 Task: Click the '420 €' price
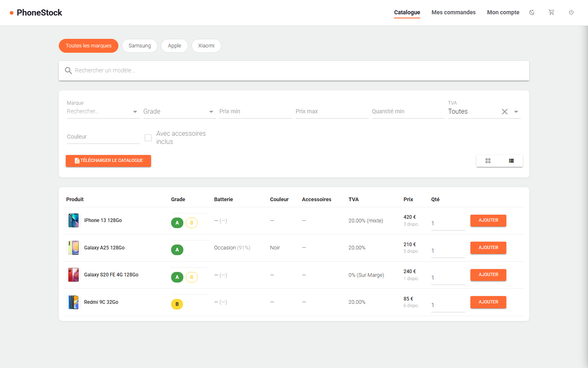coord(410,217)
